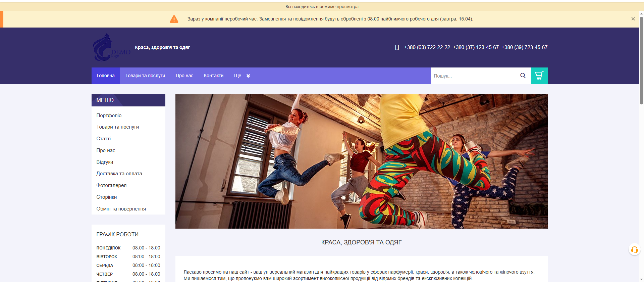The height and width of the screenshot is (282, 644).
Task: Call phone number +380 (63) 722-22-22
Action: coord(427,47)
